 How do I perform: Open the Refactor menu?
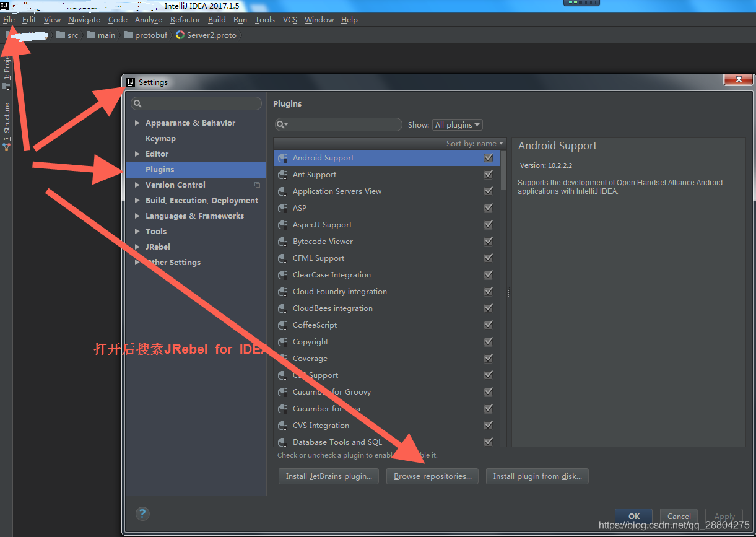[185, 20]
